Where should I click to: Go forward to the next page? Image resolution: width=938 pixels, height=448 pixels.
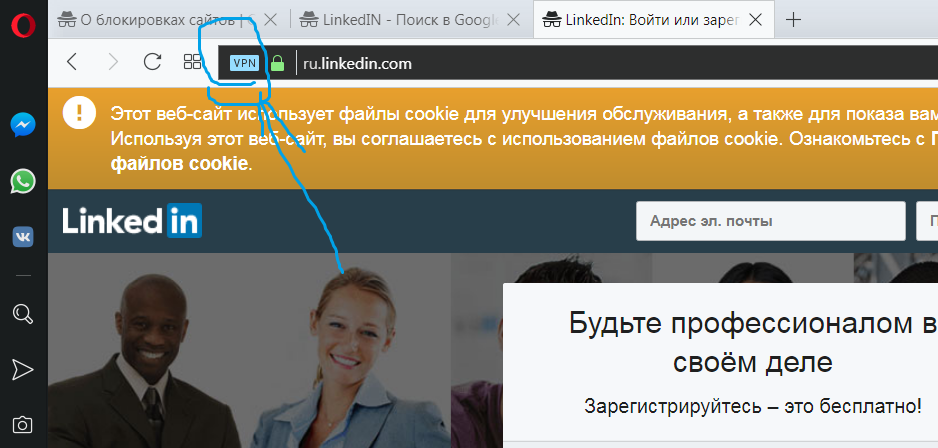112,62
